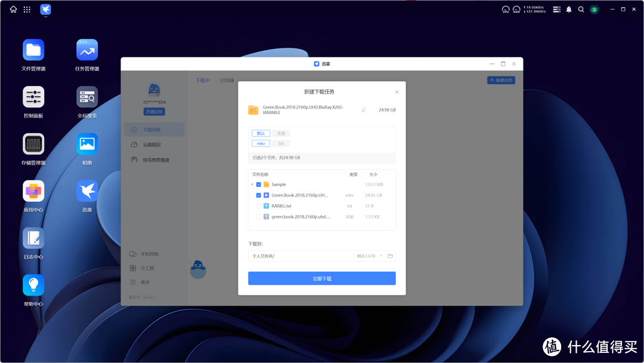Switch to the 已完成 tab
The width and height of the screenshot is (644, 363).
click(x=227, y=81)
